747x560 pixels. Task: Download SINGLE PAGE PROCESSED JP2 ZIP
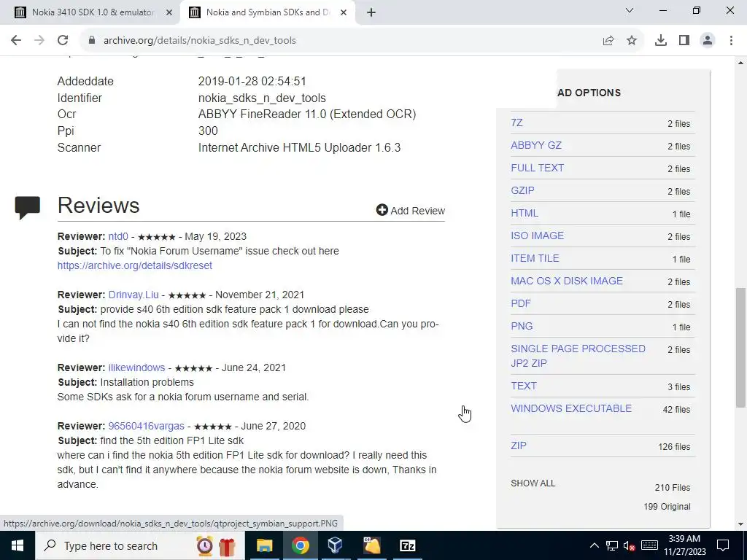pyautogui.click(x=578, y=356)
